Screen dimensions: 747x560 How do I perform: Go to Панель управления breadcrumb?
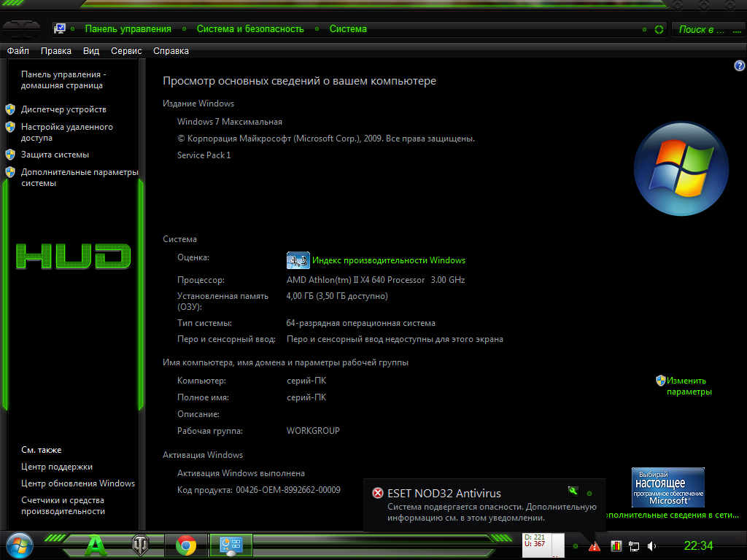128,29
